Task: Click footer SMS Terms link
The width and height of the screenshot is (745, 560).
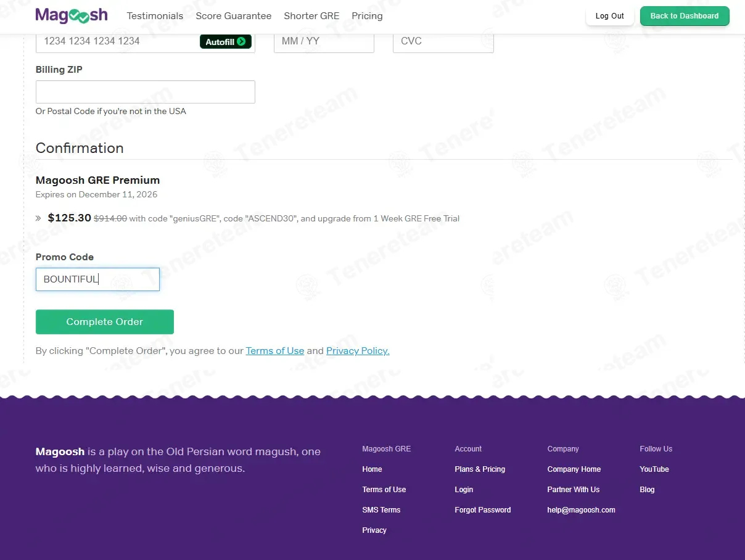Action: 381,510
